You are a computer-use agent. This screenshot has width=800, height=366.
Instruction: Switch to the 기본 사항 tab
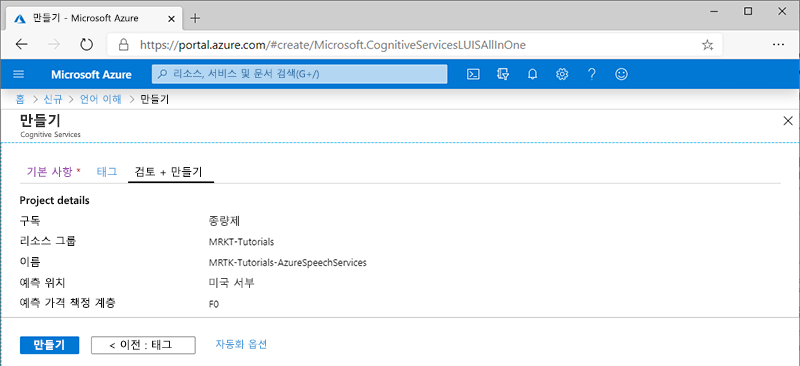click(x=54, y=172)
